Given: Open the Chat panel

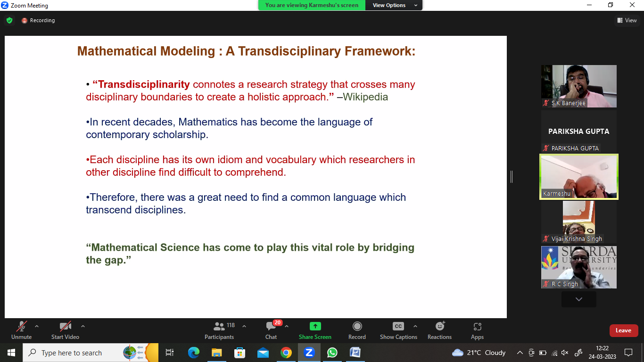Looking at the screenshot, I should click(x=271, y=330).
